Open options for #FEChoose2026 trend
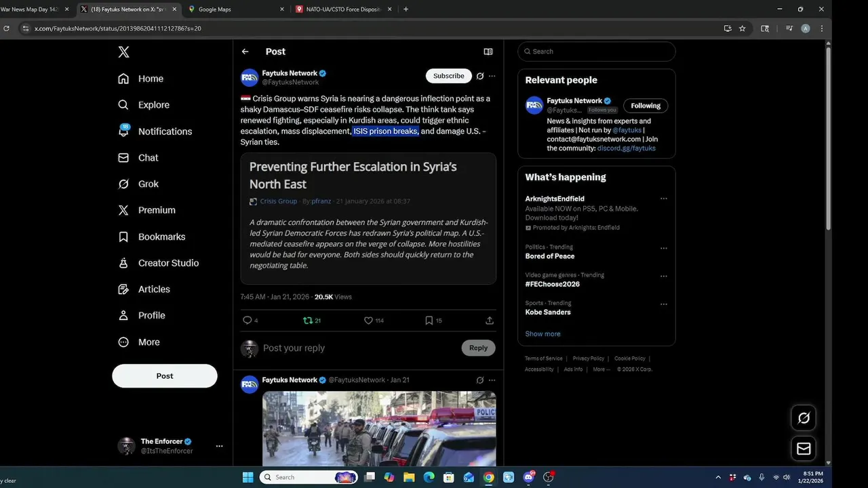Image resolution: width=868 pixels, height=488 pixels. click(x=664, y=276)
